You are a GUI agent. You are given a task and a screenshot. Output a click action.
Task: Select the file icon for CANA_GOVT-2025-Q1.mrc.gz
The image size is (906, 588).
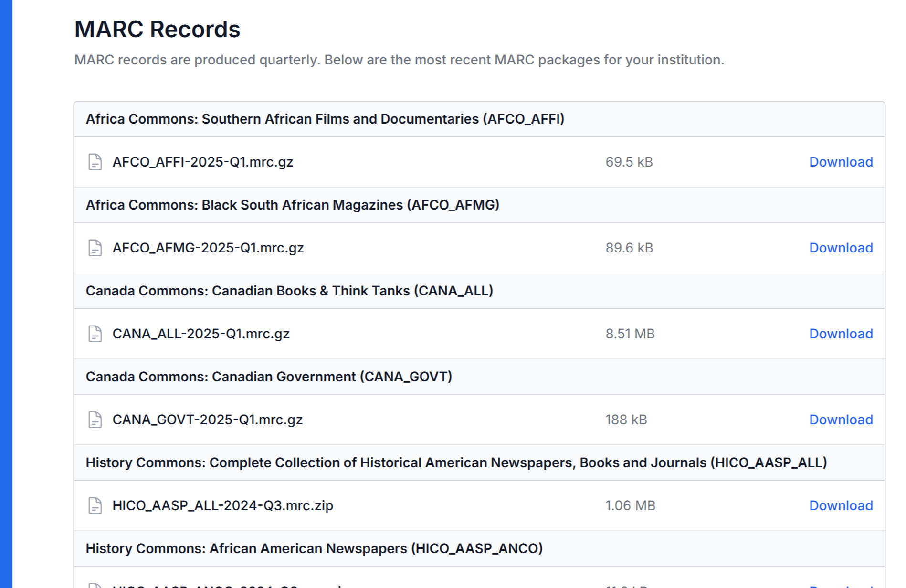pos(95,420)
